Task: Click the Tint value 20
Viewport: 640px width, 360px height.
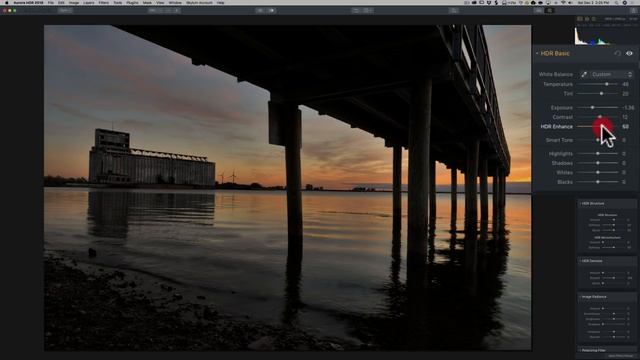Action: pyautogui.click(x=625, y=94)
